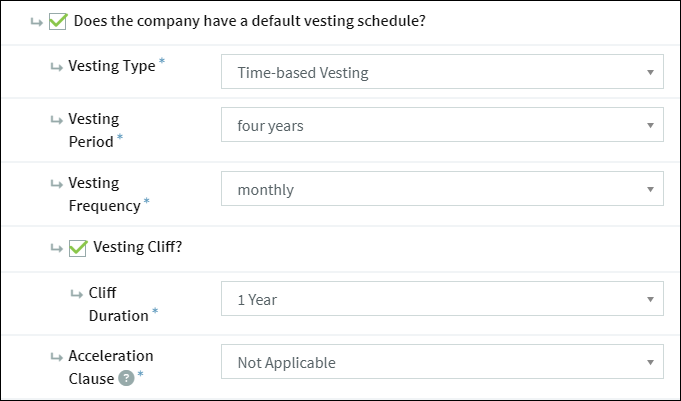Click the indent arrow beside Vesting Type
This screenshot has width=681, height=401.
56,67
